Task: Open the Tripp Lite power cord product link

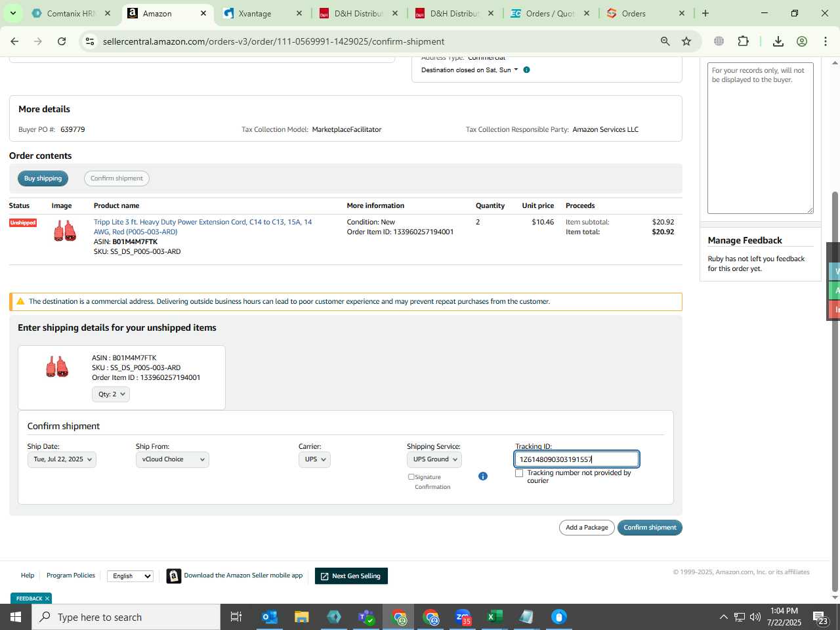Action: [203, 227]
